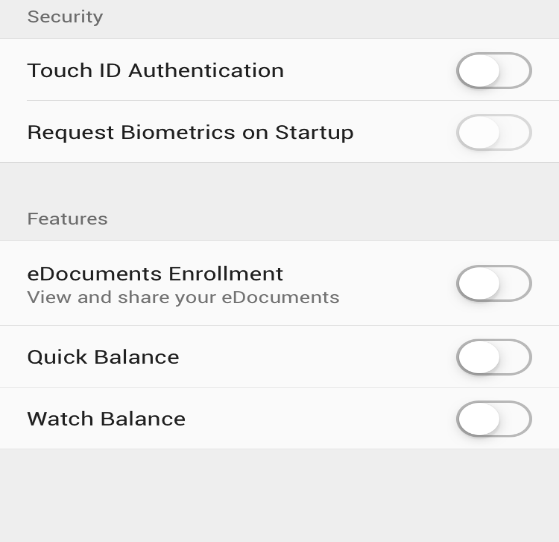
Task: Click the Features section header
Action: click(67, 219)
